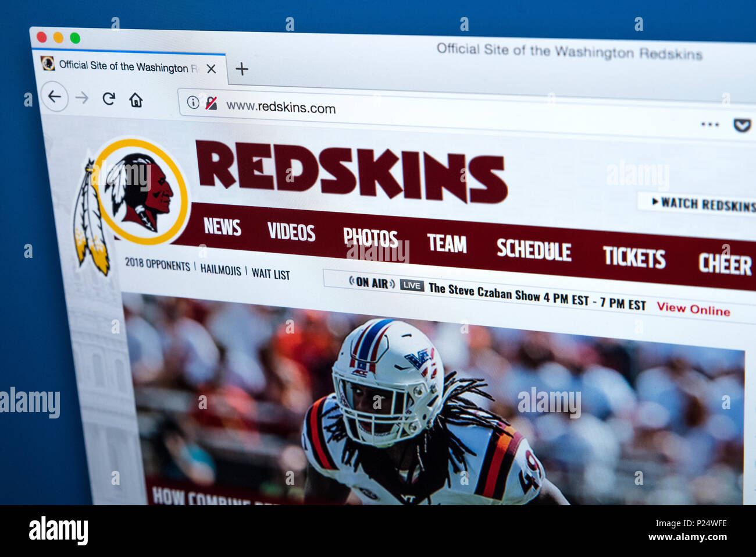Screen dimensions: 756x557
Task: Open the PHOTOS menu item
Action: coord(371,237)
